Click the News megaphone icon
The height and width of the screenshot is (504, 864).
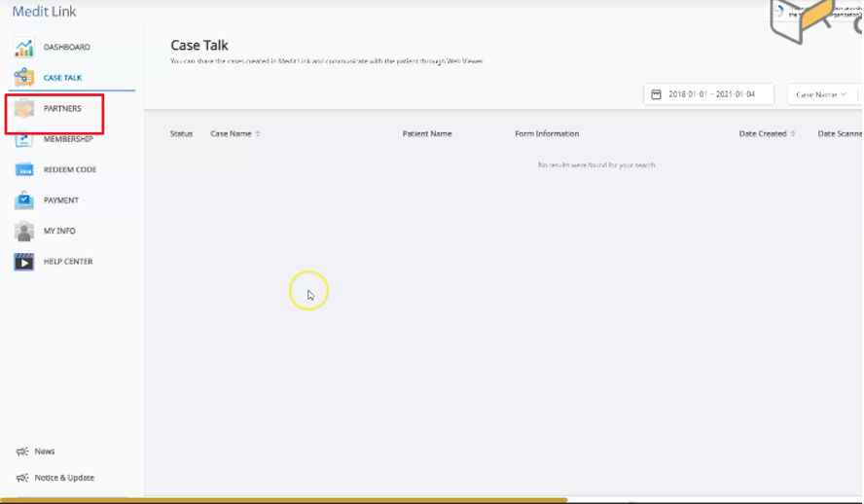click(x=22, y=451)
